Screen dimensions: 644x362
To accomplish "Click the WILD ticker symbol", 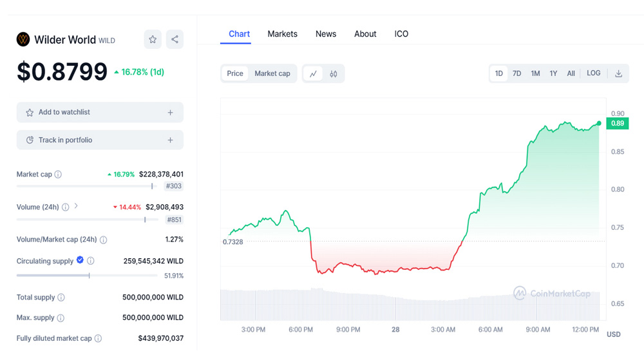I will (x=107, y=41).
